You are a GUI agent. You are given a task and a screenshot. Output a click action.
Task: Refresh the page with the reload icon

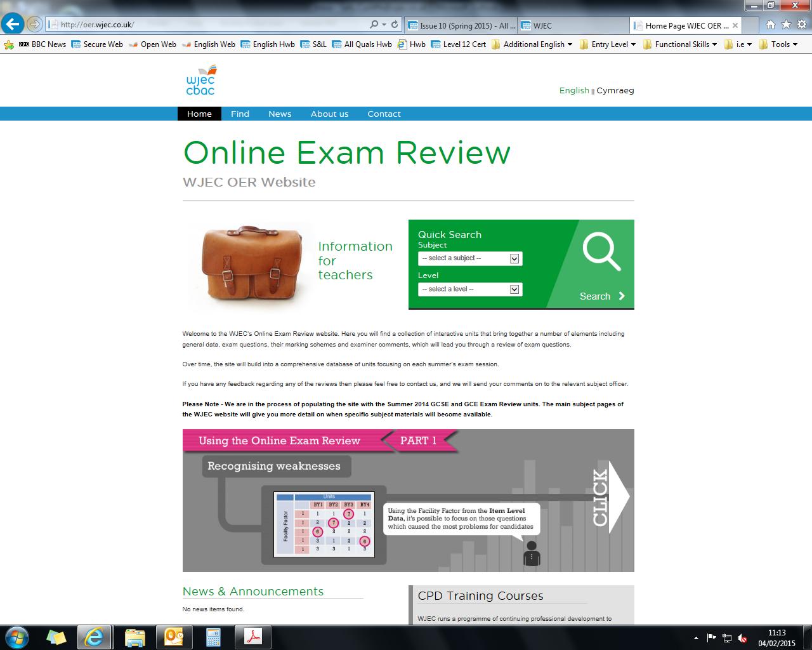tap(395, 25)
